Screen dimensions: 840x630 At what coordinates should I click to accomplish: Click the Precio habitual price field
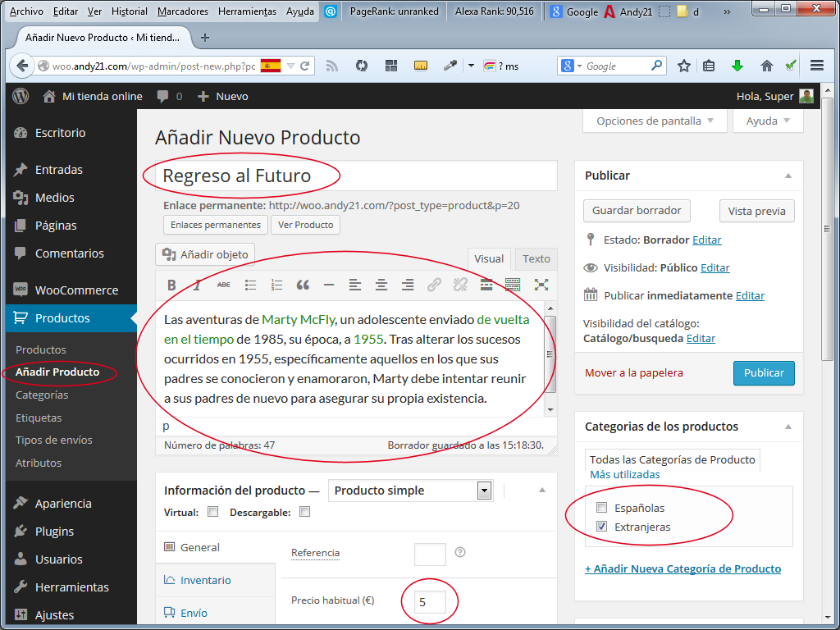click(430, 602)
